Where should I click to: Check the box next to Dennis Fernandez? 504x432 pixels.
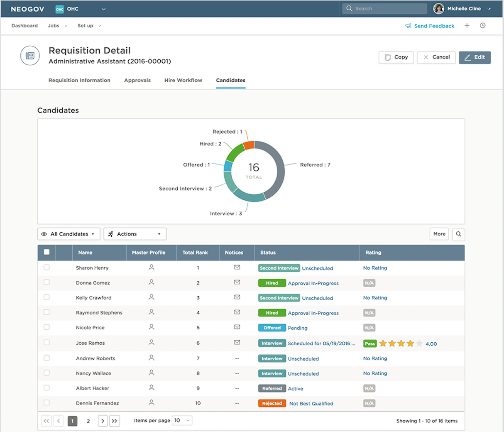[46, 403]
